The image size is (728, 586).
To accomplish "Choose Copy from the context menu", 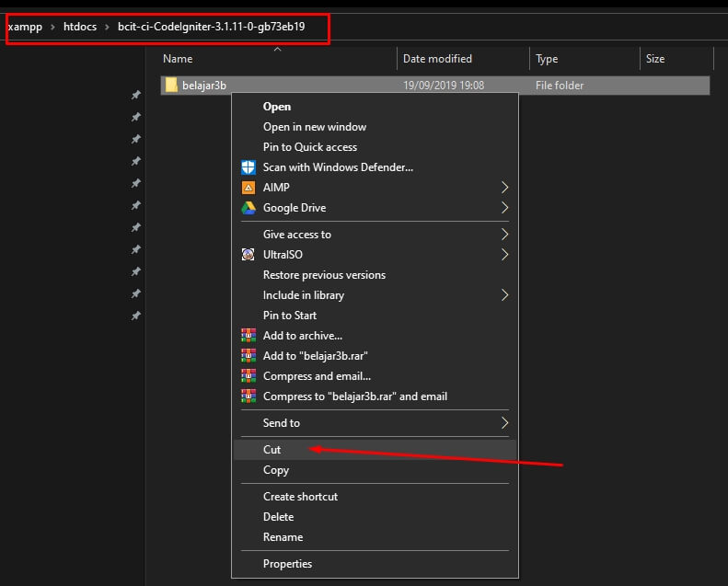I will (276, 470).
